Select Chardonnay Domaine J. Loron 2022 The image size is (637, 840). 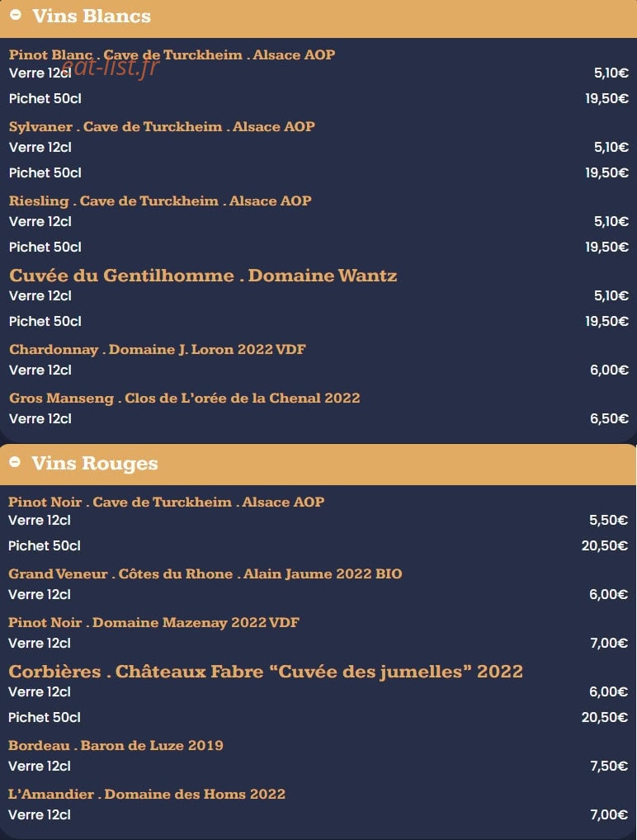(x=158, y=350)
